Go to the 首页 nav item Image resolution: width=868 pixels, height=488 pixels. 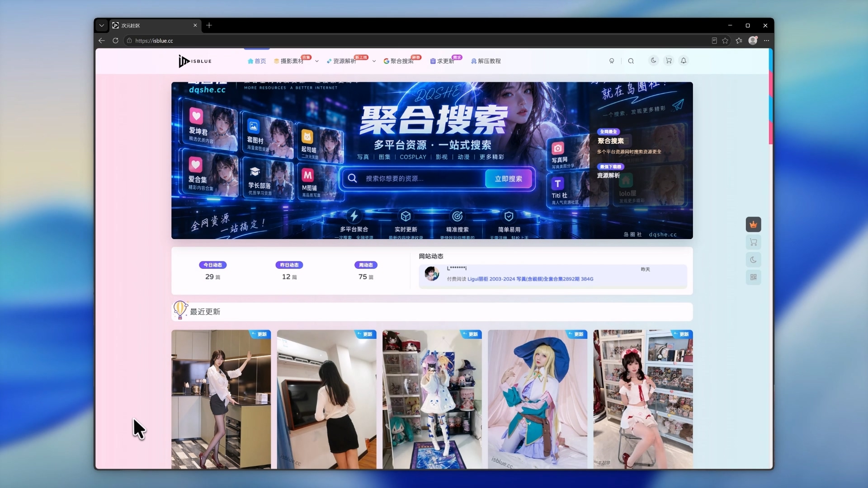point(257,61)
